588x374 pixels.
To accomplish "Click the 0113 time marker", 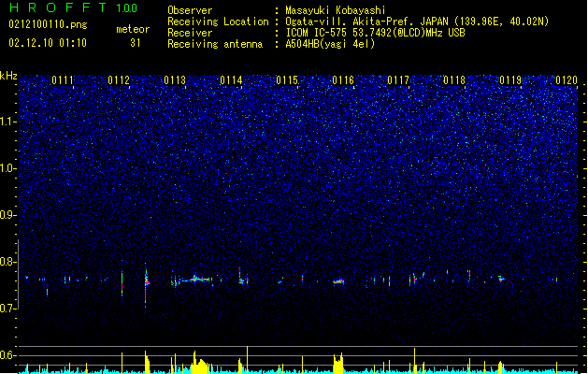I will coord(175,80).
